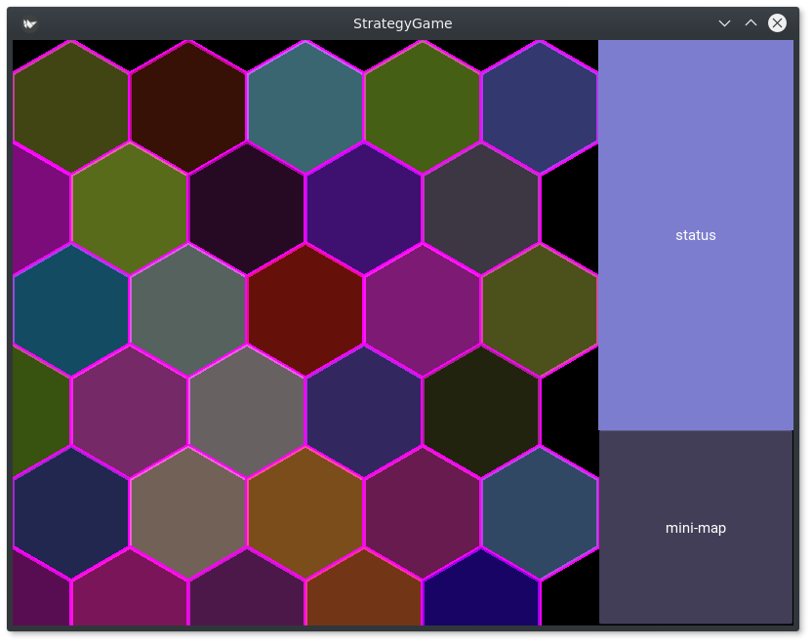Select the very dark brown top-row hexagon
Image resolution: width=812 pixels, height=644 pixels.
(x=188, y=107)
